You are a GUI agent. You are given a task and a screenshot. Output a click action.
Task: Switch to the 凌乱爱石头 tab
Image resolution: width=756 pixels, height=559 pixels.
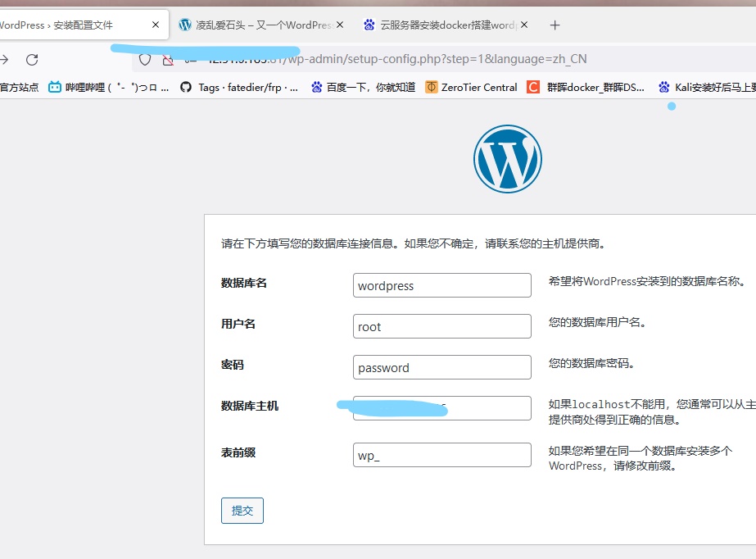(x=260, y=25)
